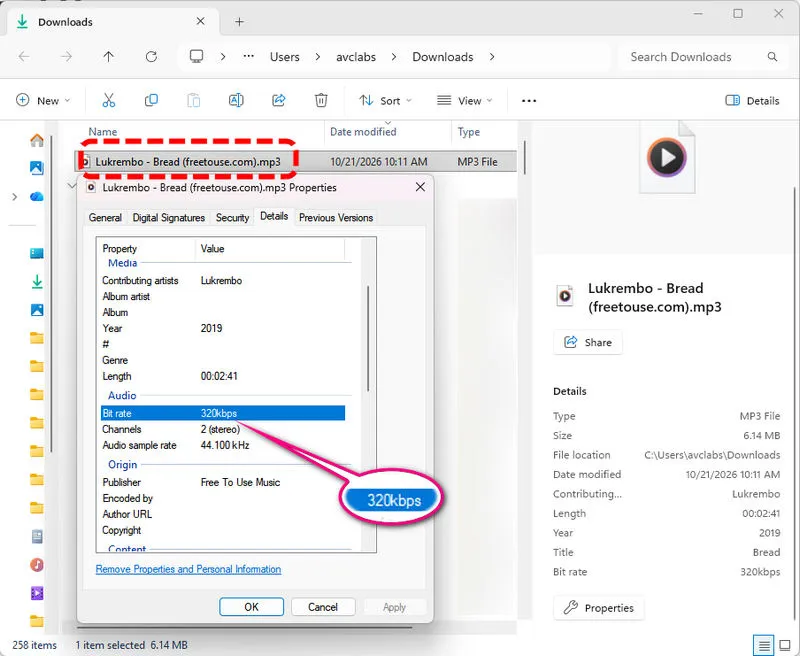The image size is (800, 656).
Task: Open the Sort dropdown menu
Action: [x=385, y=100]
